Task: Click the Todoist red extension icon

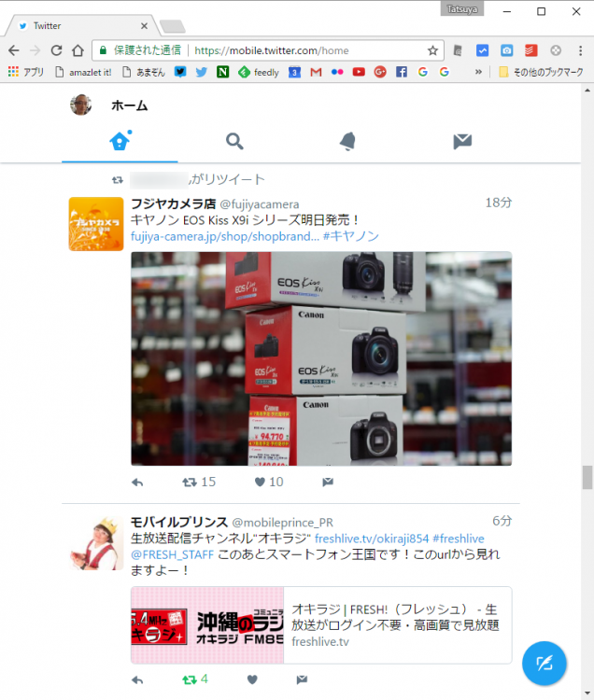Action: pos(530,50)
